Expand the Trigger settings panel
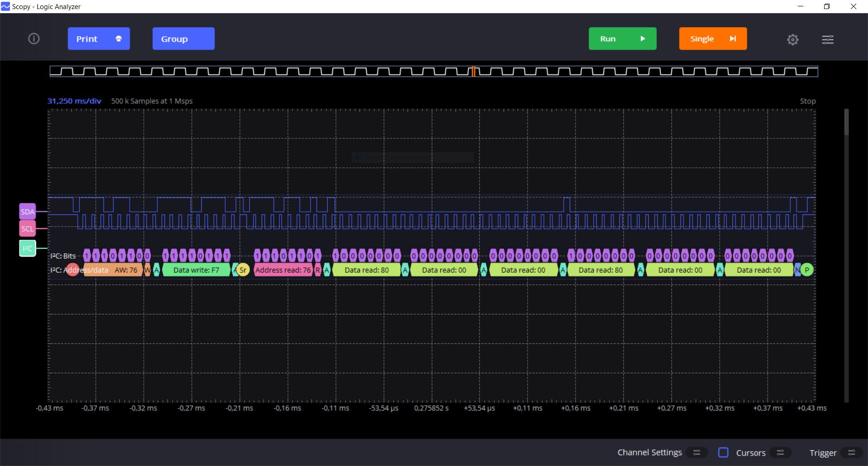The width and height of the screenshot is (868, 466). pyautogui.click(x=852, y=452)
